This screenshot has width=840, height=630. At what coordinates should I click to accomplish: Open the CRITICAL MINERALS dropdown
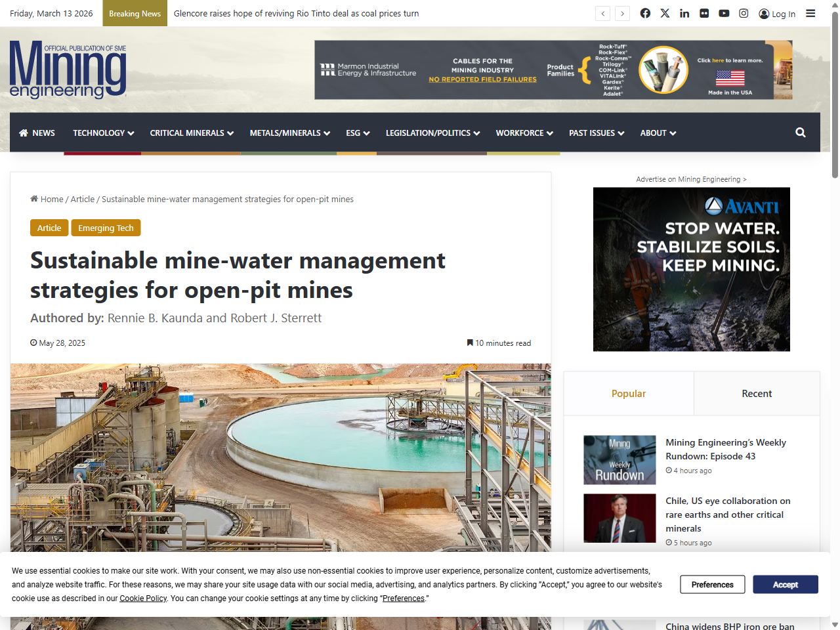(x=191, y=133)
